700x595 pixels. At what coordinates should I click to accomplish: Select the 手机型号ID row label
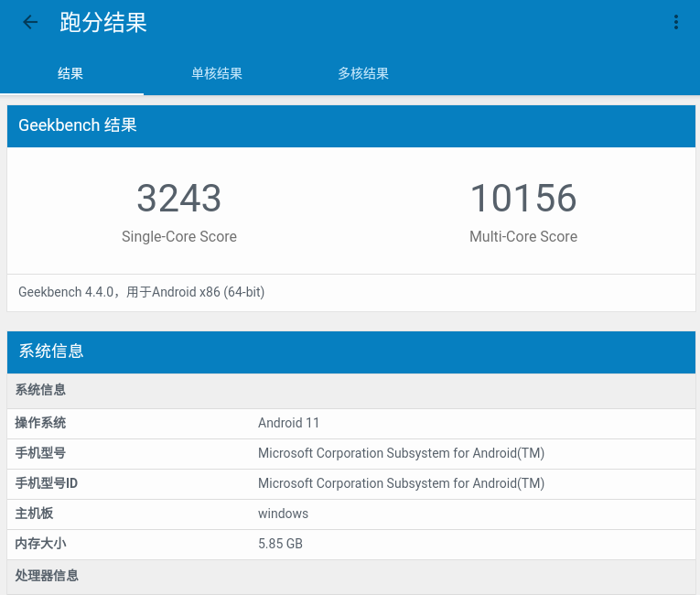[x=46, y=483]
